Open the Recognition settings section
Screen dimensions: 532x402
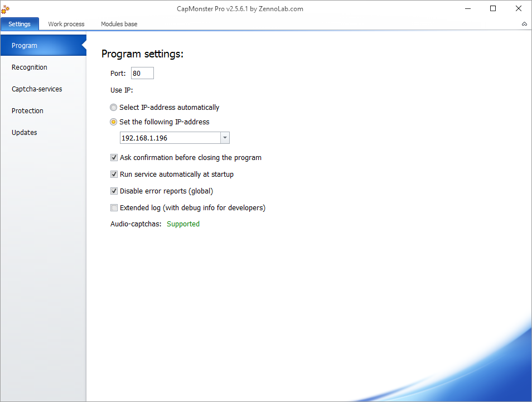point(43,67)
